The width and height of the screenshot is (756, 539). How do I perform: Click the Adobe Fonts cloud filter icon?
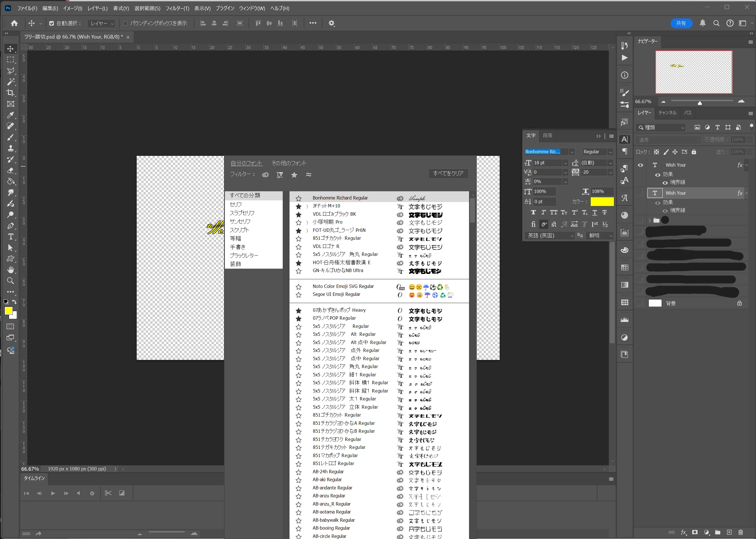[x=265, y=175]
